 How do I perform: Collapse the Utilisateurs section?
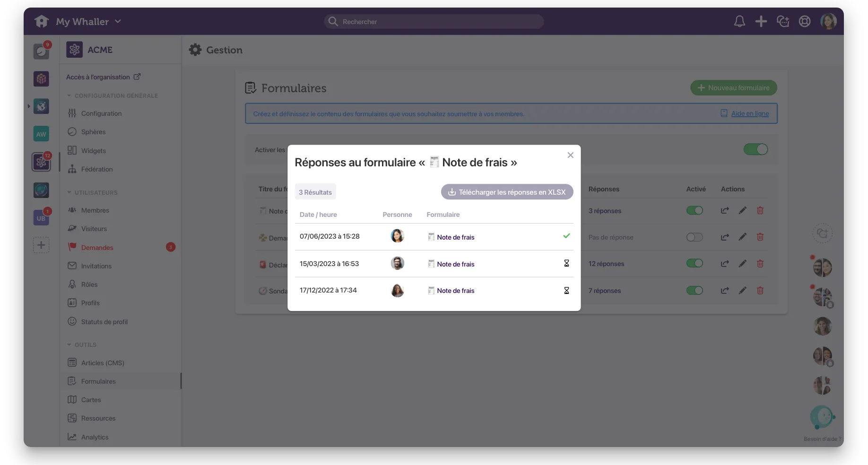click(92, 192)
